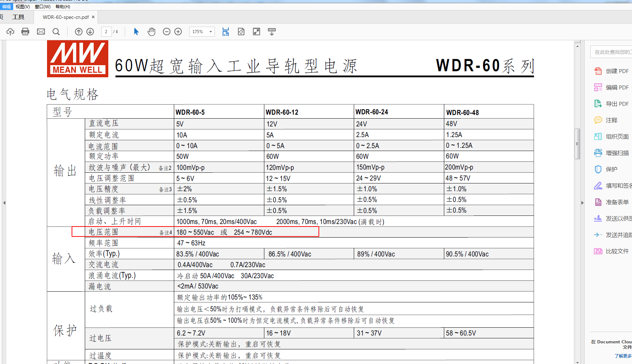Click the tools search field
This screenshot has width=632, height=364.
[611, 52]
